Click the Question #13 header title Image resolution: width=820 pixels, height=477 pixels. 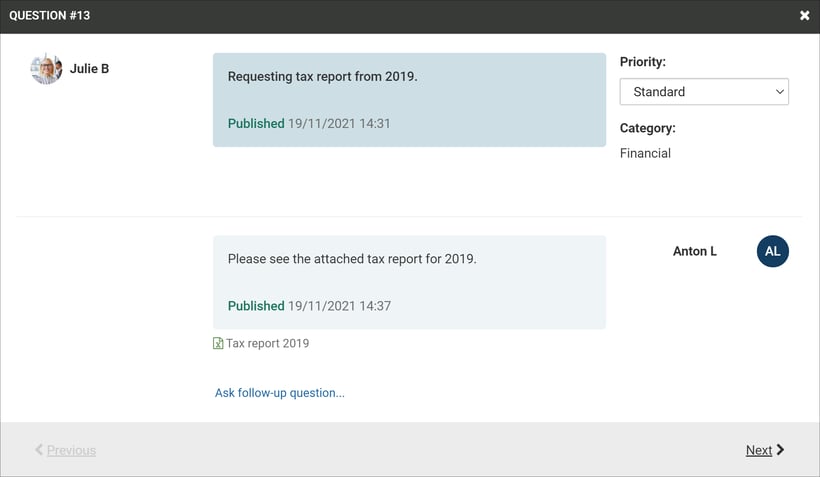pyautogui.click(x=50, y=16)
